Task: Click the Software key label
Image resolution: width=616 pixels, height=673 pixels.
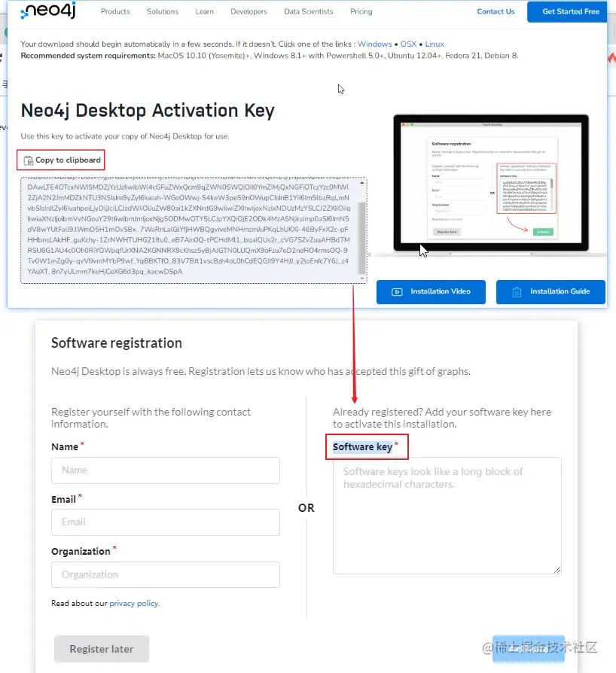Action: pos(362,447)
